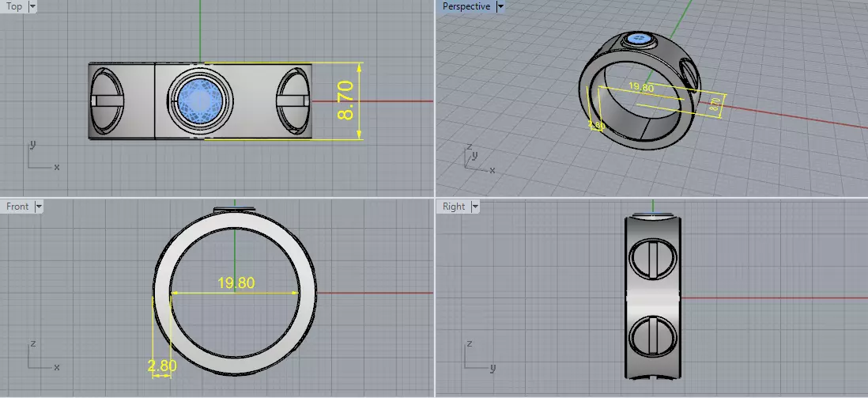Viewport: 868px width, 398px height.
Task: Select the blue gemstone in Perspective view
Action: coord(640,39)
